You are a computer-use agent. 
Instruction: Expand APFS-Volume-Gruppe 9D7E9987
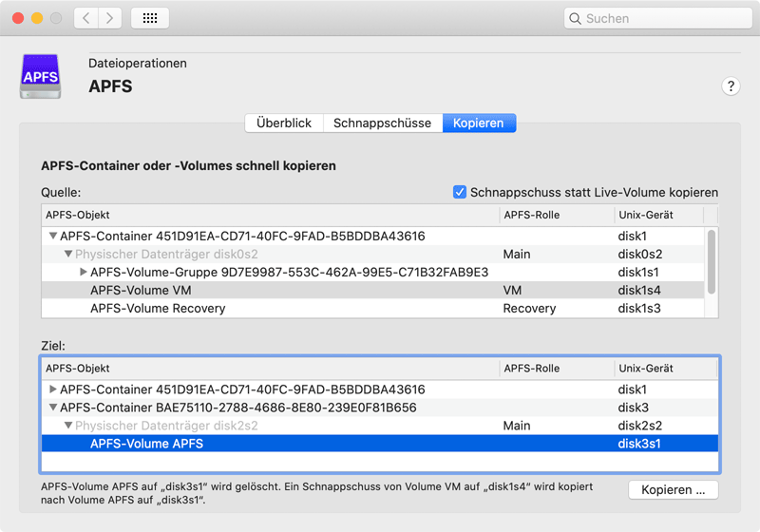[84, 272]
